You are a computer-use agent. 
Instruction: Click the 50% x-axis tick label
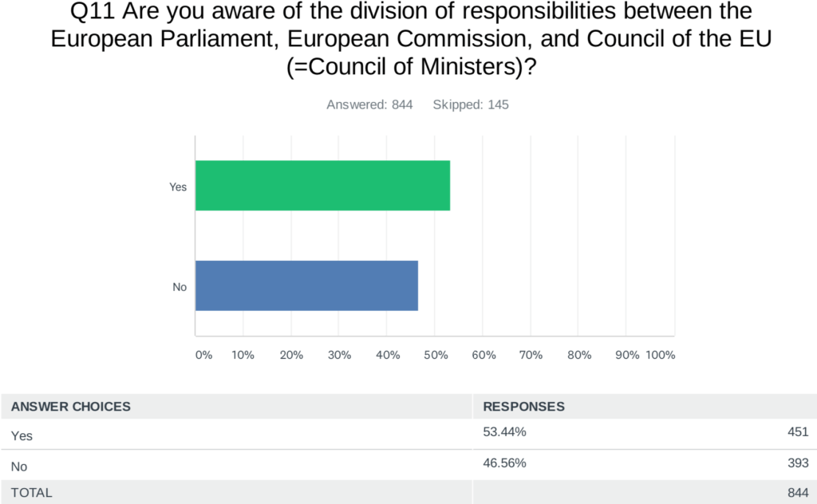436,355
